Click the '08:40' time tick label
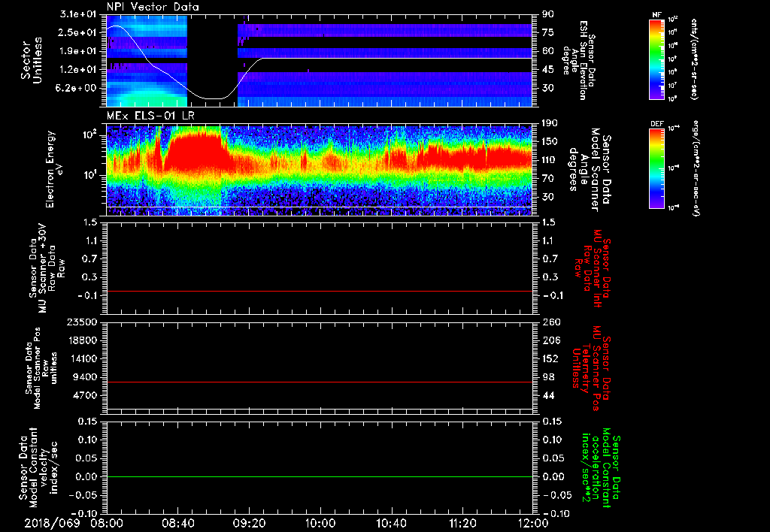Viewport: 770px width, 532px height. click(x=178, y=523)
